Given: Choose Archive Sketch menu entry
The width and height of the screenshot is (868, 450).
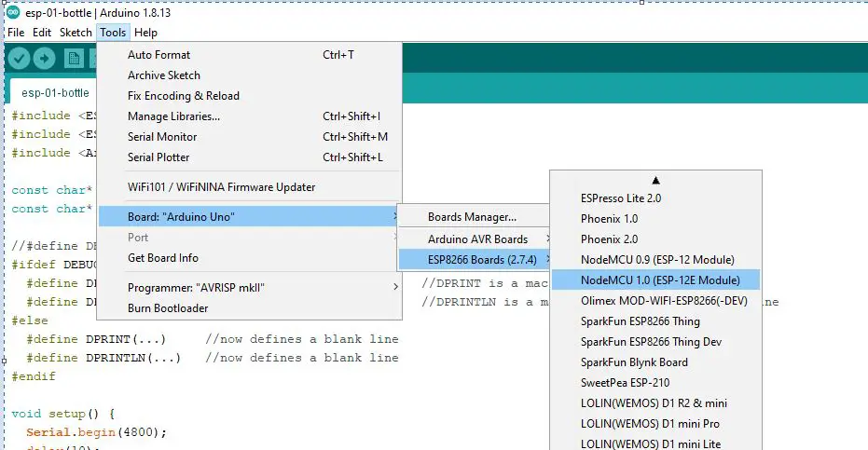Looking at the screenshot, I should (249, 75).
